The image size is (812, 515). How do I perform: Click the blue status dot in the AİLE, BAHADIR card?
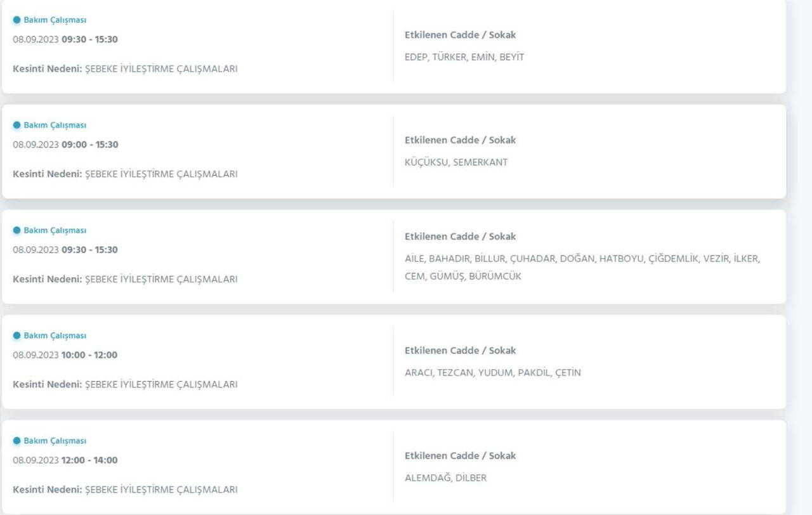16,231
